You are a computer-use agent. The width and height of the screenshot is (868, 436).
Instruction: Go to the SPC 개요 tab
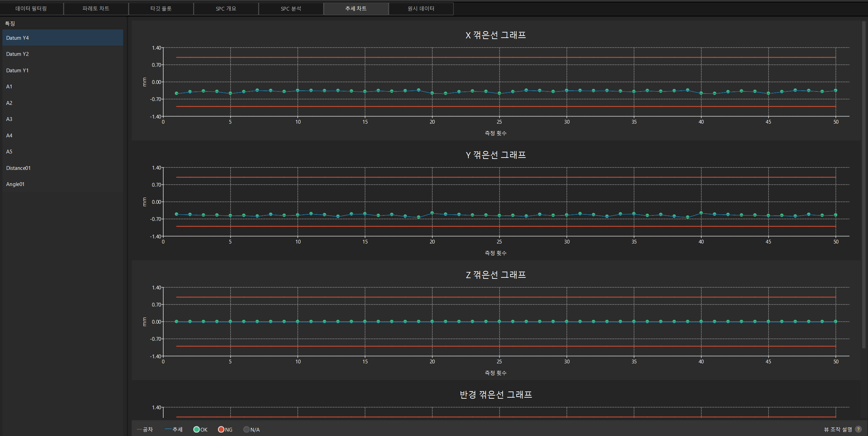pos(226,9)
